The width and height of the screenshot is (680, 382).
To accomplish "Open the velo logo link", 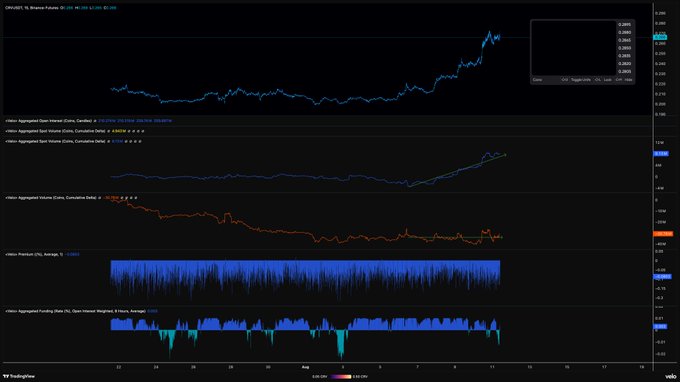I will (670, 376).
